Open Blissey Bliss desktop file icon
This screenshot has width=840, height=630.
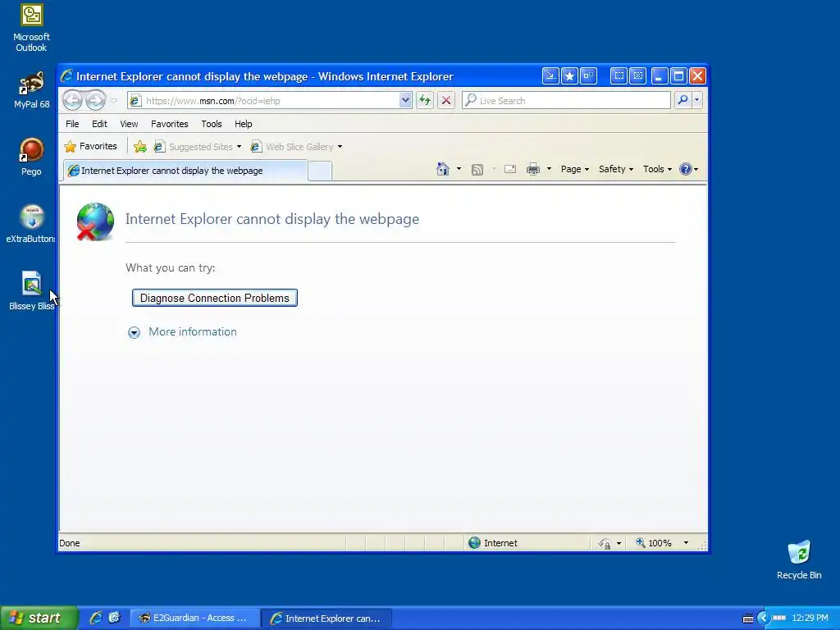coord(31,291)
